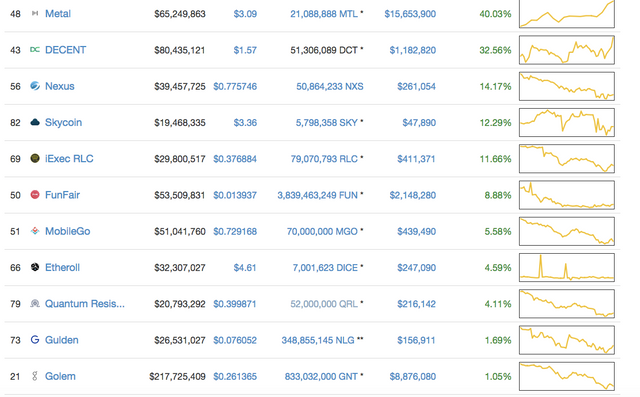Open the DECENT coin page
Screen dimensions: 640x397
click(x=65, y=50)
